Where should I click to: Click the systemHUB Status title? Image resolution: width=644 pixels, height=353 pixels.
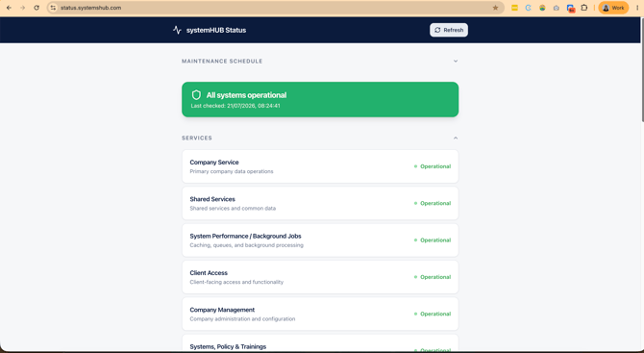pos(216,30)
